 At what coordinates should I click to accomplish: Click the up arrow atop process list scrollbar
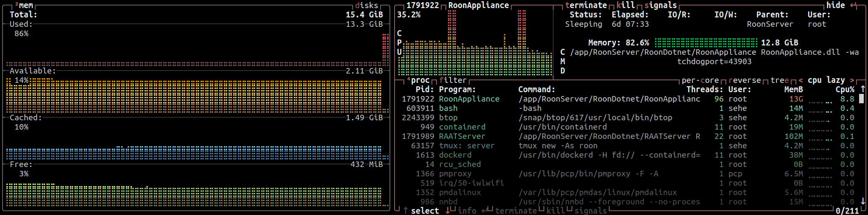tap(862, 89)
